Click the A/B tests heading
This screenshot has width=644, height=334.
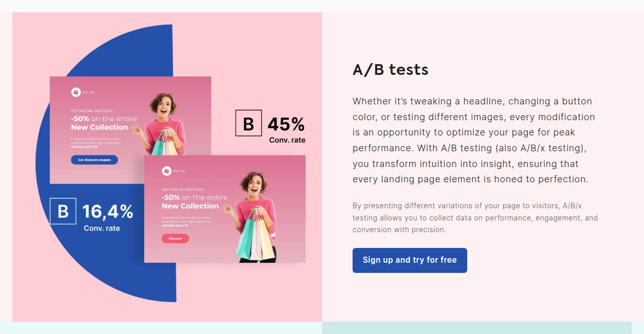(390, 70)
